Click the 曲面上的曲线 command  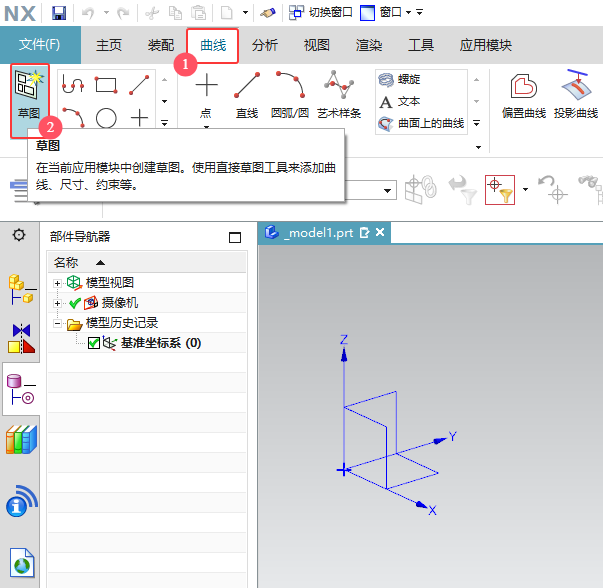pos(421,123)
